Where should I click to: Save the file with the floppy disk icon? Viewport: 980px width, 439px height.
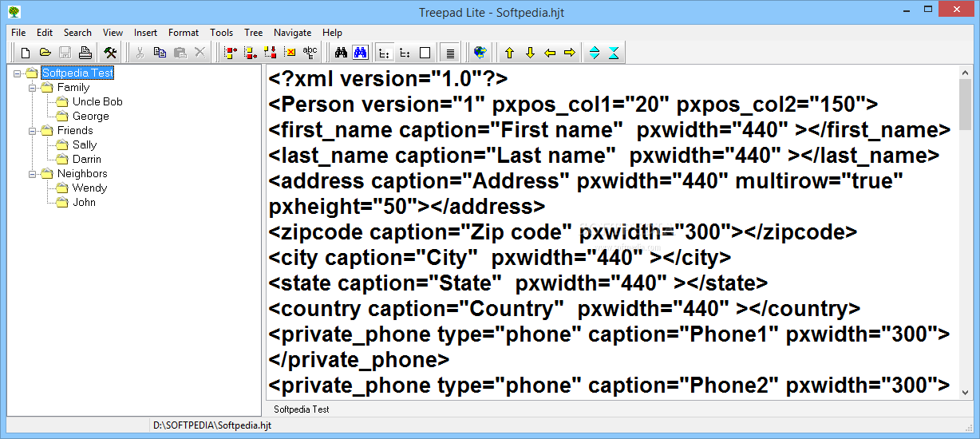65,53
